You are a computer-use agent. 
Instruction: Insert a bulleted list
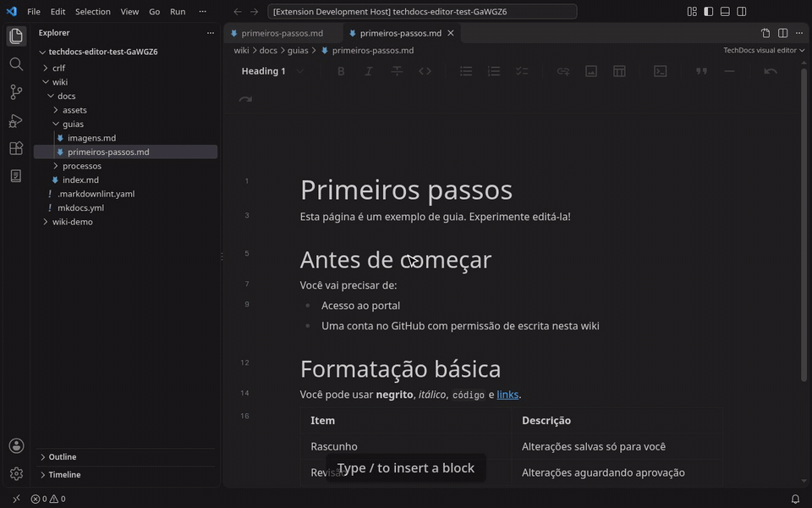click(466, 71)
